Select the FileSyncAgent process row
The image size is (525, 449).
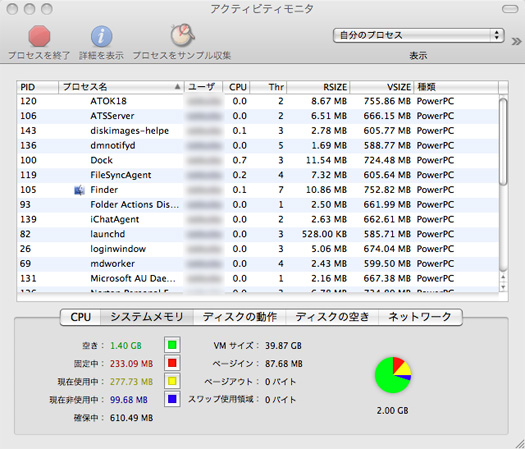[x=257, y=175]
